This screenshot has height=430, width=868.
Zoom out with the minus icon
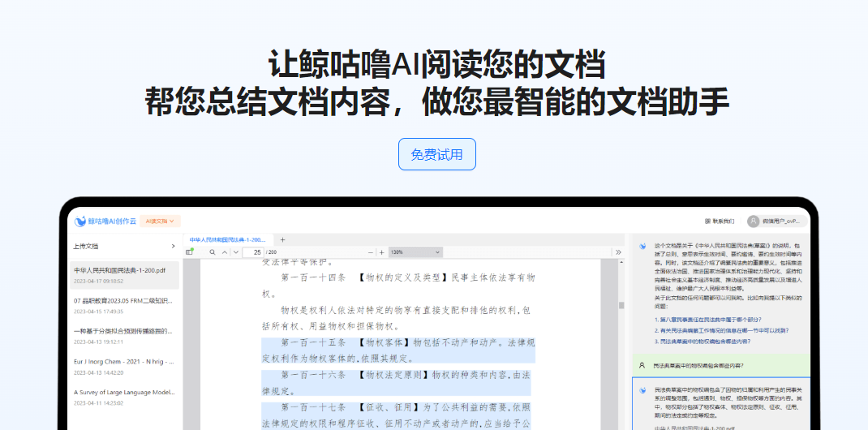pos(371,252)
